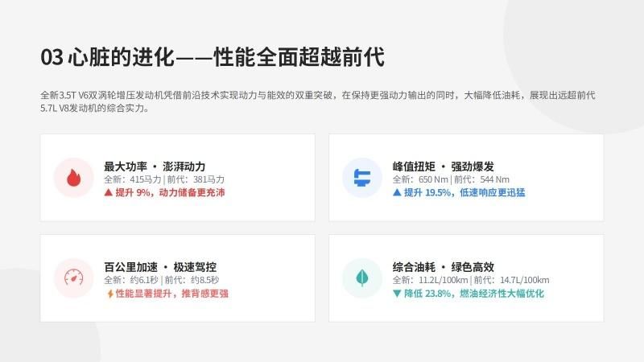Click the text 全新：11.2L/100km | 前代：14.7L/100km

point(471,280)
